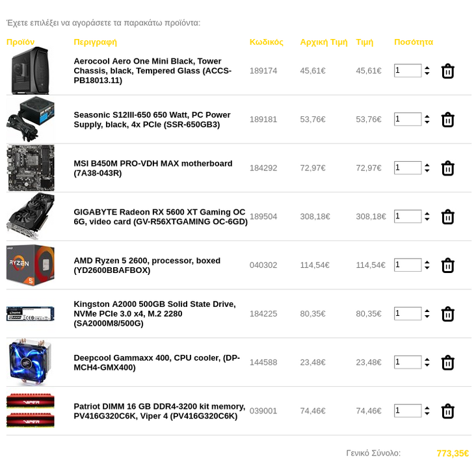Delete Deepcool Gammaxx 400 cooler from cart
Viewport: 476px width, 468px height.
click(447, 363)
